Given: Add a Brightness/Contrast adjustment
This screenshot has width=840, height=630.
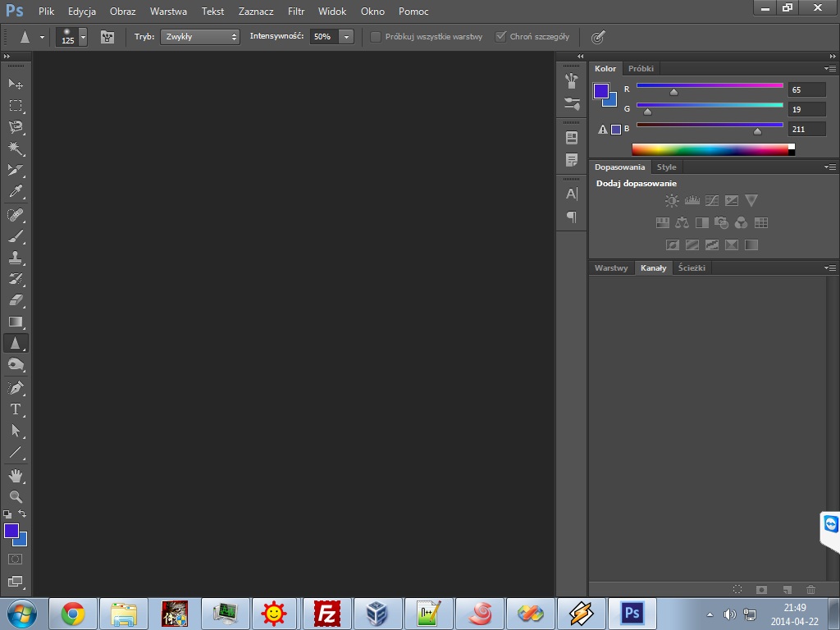Looking at the screenshot, I should pyautogui.click(x=672, y=200).
